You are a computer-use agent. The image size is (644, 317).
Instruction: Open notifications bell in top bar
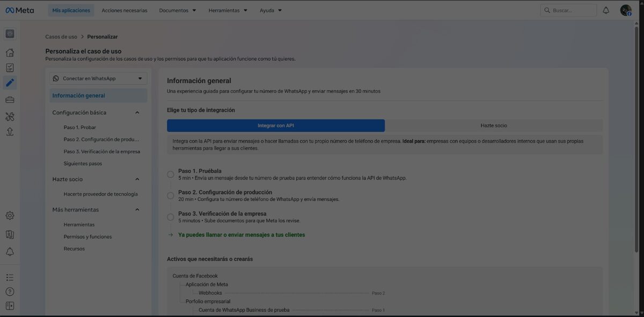606,10
